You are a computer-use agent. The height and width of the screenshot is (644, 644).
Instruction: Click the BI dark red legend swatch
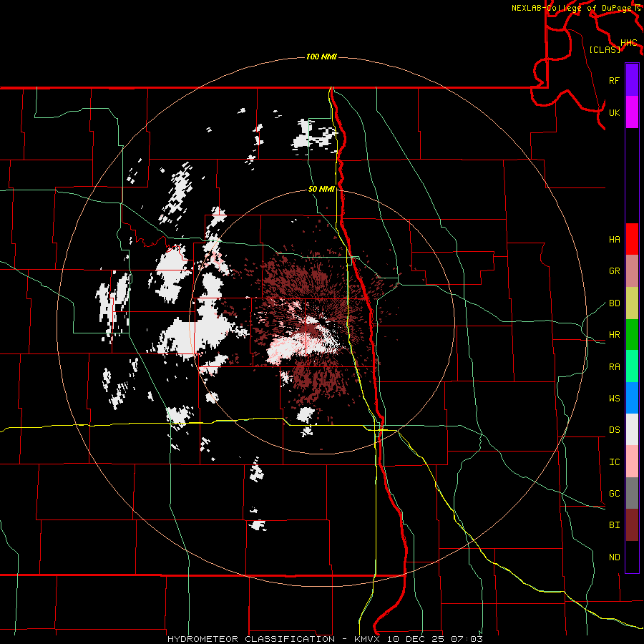coord(632,525)
